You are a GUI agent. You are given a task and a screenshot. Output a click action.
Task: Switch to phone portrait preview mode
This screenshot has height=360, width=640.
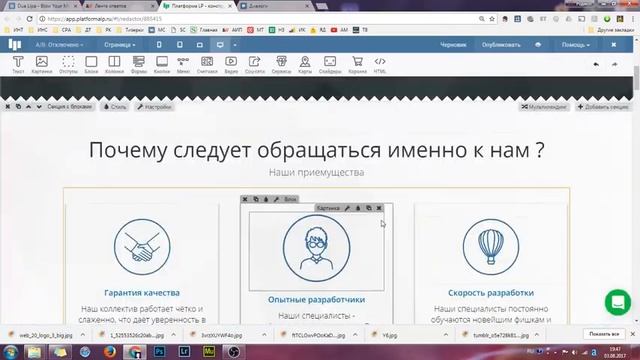coord(159,45)
